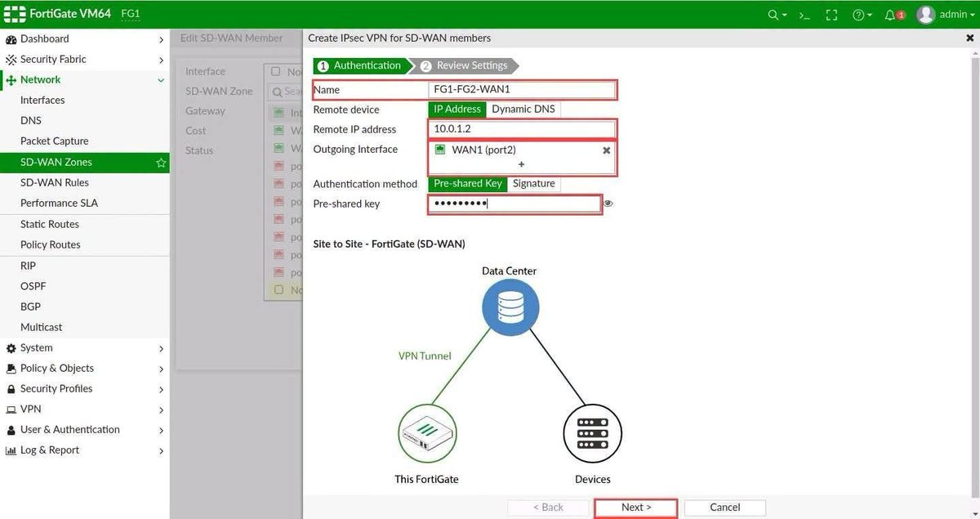The height and width of the screenshot is (519, 980).
Task: Click the FortiGate logo icon
Action: [x=14, y=14]
